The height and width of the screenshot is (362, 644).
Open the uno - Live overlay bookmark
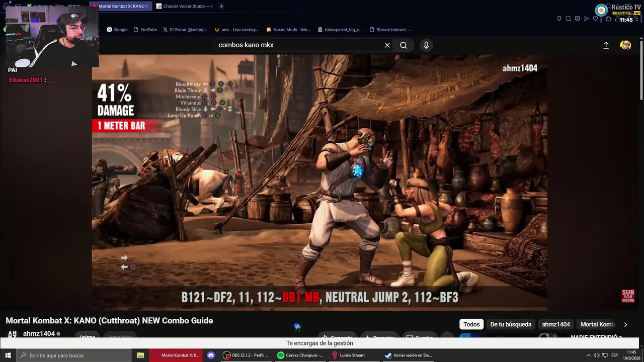click(x=237, y=30)
